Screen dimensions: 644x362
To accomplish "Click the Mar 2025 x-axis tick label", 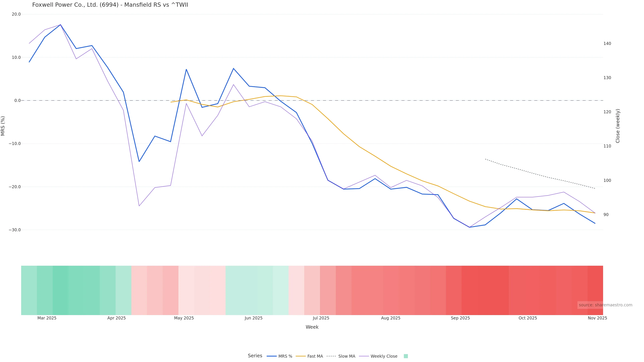I will pyautogui.click(x=47, y=318).
